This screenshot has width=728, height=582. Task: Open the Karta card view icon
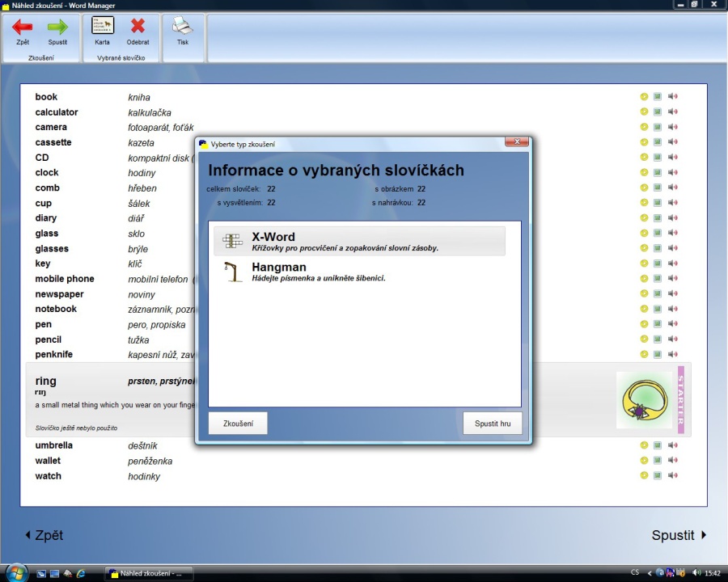tap(103, 27)
